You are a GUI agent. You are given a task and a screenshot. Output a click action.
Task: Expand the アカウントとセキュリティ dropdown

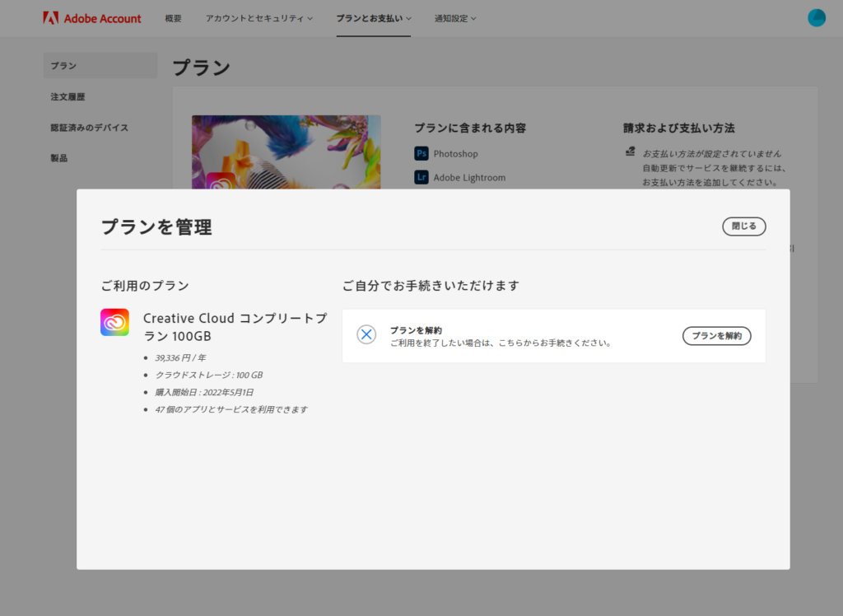(x=258, y=17)
